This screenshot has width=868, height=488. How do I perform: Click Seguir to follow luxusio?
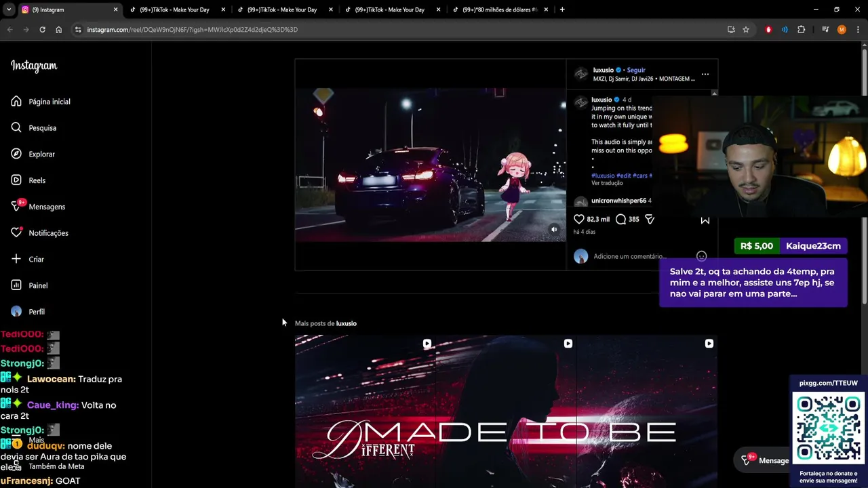[x=636, y=70]
